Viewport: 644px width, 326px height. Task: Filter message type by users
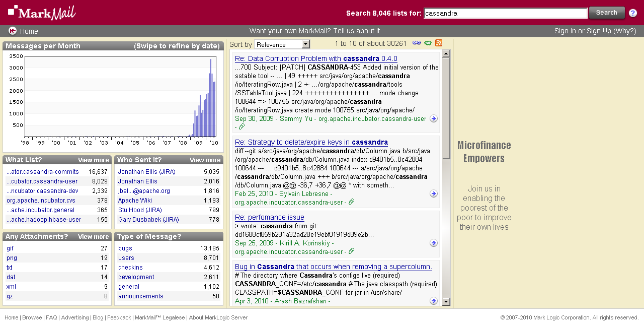point(126,258)
